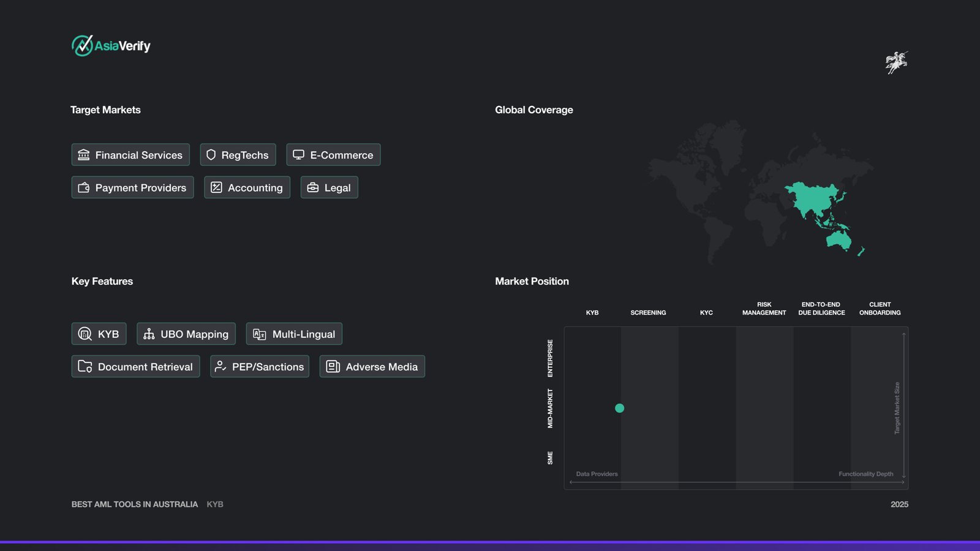Select the Legal label
Screen dimensions: 980x551
point(337,188)
